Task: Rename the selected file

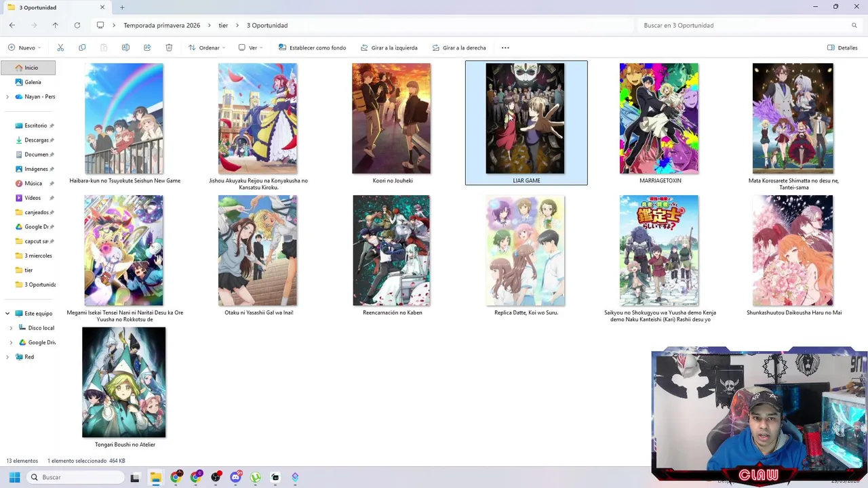Action: tap(125, 47)
